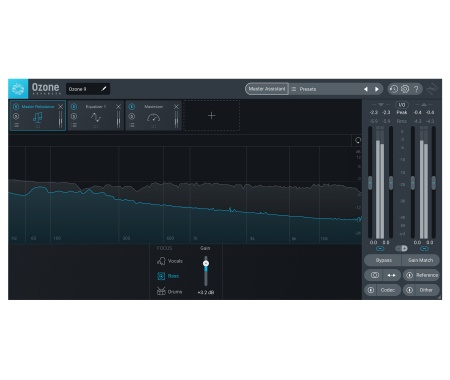Click the right output gain fader
This screenshot has width=450, height=380.
click(434, 183)
